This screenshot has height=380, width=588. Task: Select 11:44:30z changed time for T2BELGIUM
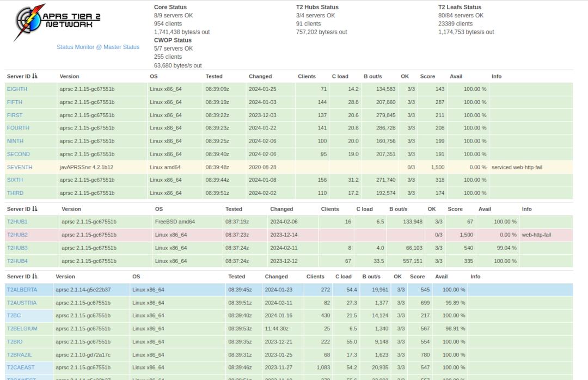277,329
